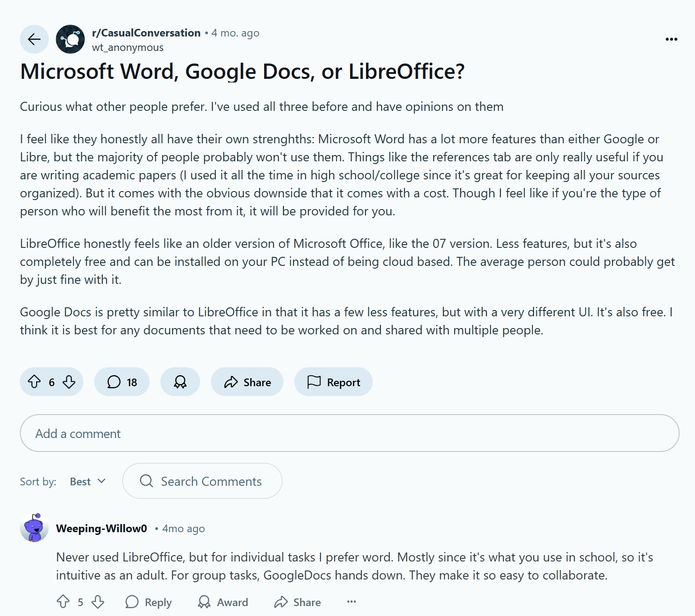Viewport: 695px width, 616px height.
Task: Focus the Add a comment field
Action: coord(350,433)
